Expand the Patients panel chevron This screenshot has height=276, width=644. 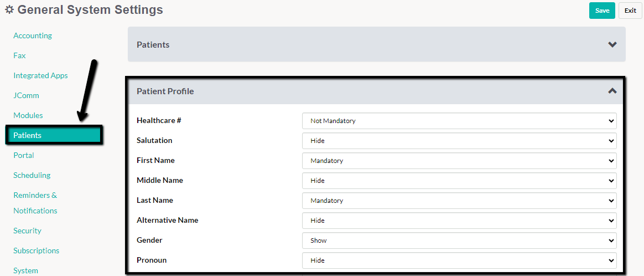(x=612, y=44)
